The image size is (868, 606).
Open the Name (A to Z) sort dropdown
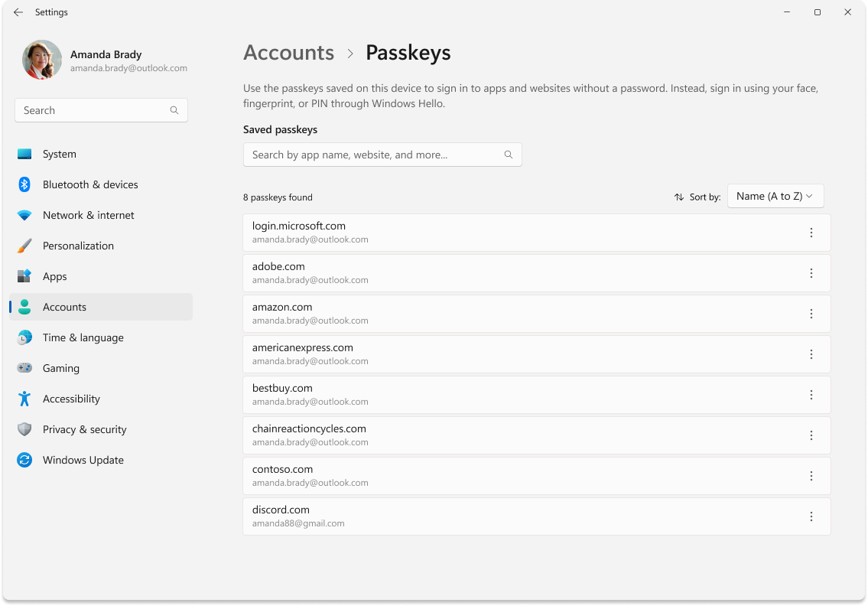tap(775, 196)
